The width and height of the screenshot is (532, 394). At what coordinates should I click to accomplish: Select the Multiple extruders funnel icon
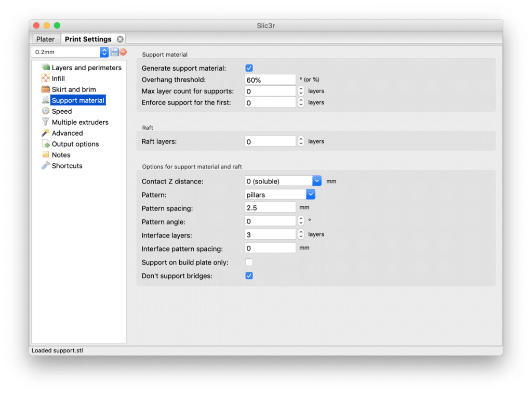[46, 122]
